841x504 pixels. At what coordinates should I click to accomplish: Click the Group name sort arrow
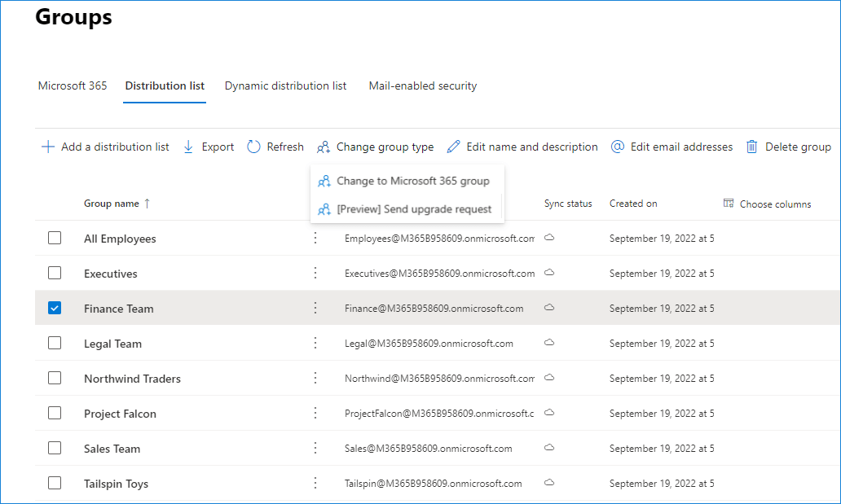148,204
